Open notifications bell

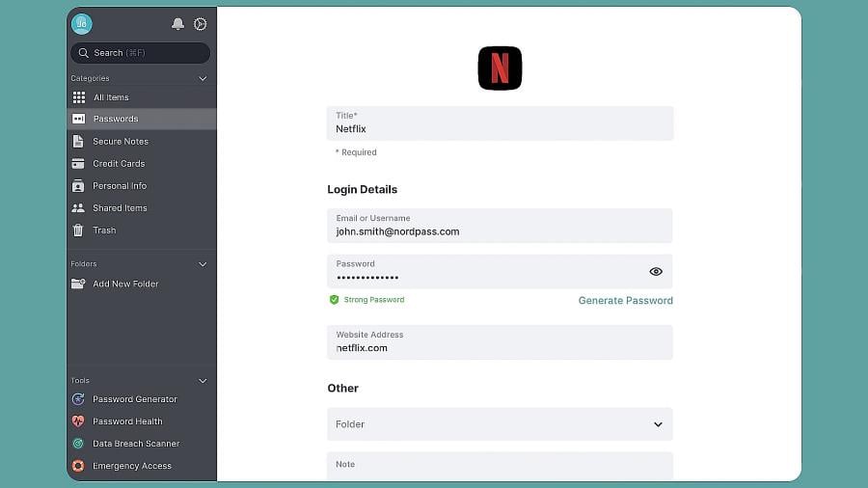click(x=177, y=24)
